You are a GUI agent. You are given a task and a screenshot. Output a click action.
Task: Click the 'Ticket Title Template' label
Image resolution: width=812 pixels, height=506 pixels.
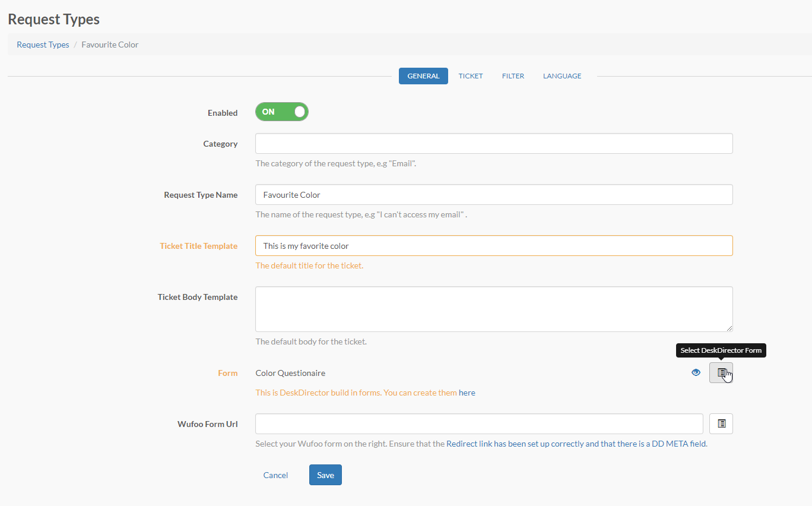199,246
